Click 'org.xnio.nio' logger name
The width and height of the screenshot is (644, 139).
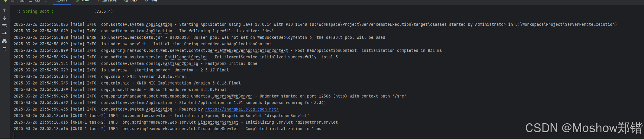tap(115, 83)
